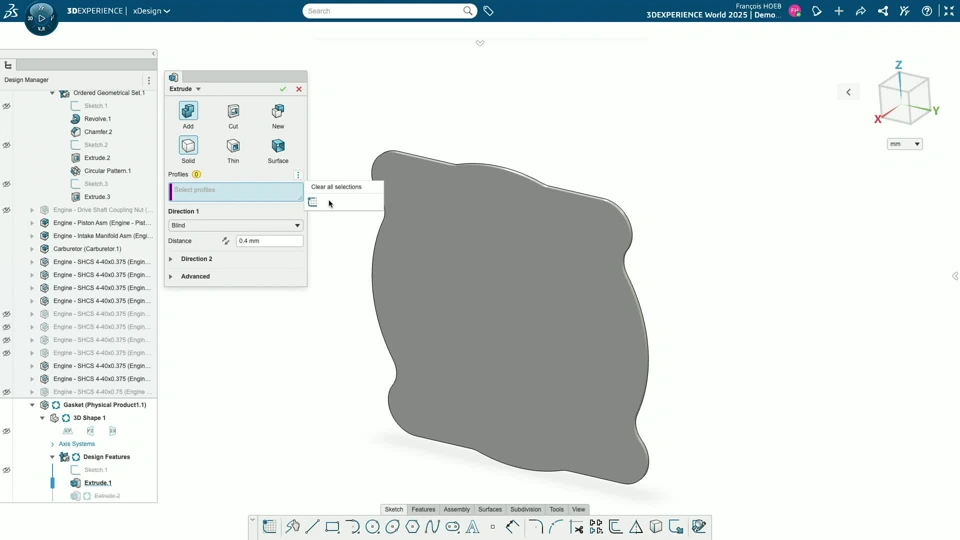Open the mm units dropdown

point(905,144)
